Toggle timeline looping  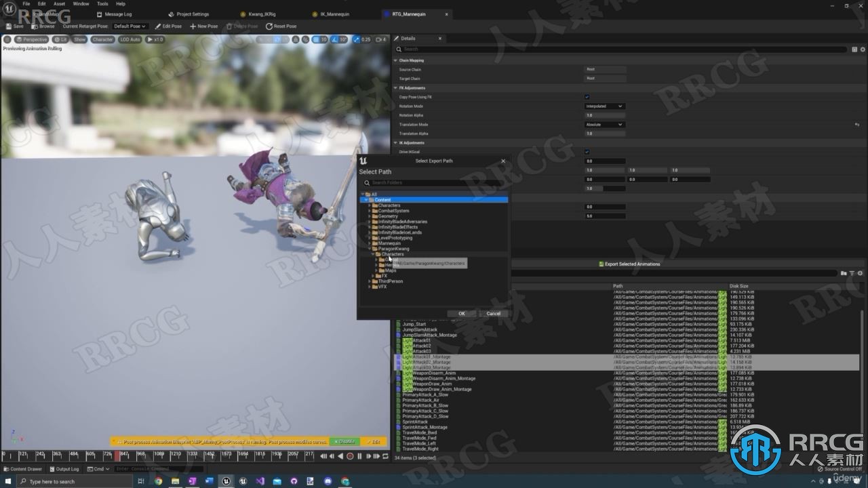click(385, 456)
